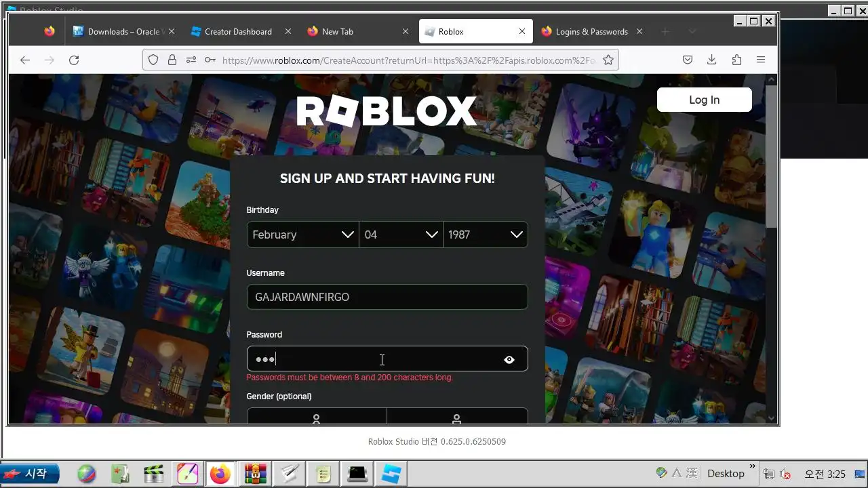Open the birthday month dropdown showing February
868x488 pixels.
302,235
